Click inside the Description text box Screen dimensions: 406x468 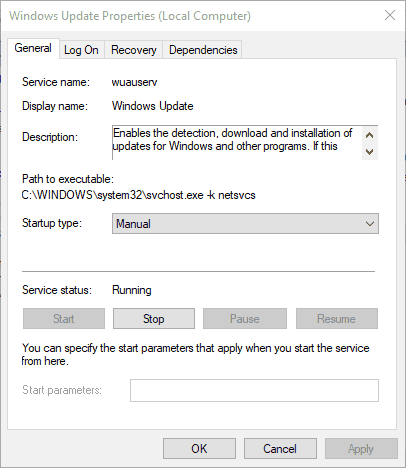coord(237,143)
